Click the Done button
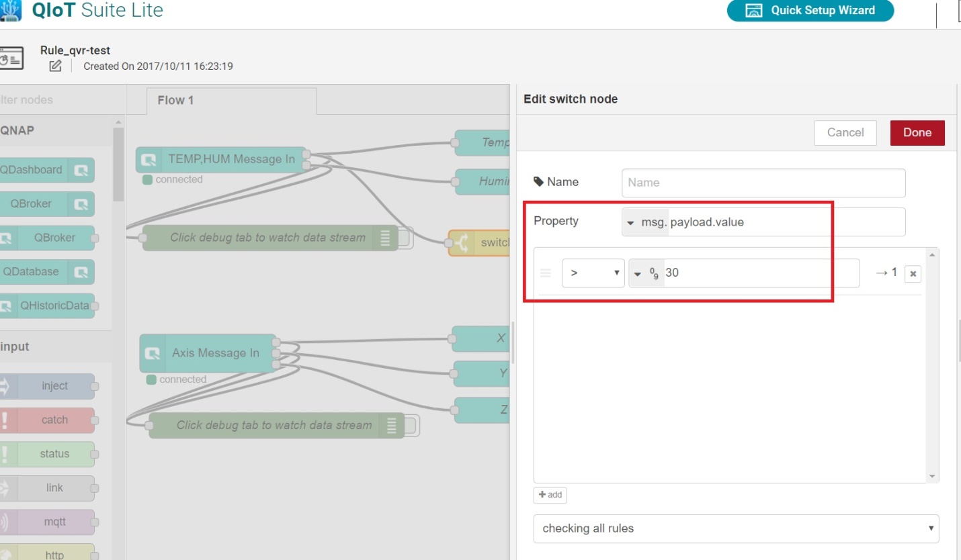The image size is (961, 560). coord(917,132)
